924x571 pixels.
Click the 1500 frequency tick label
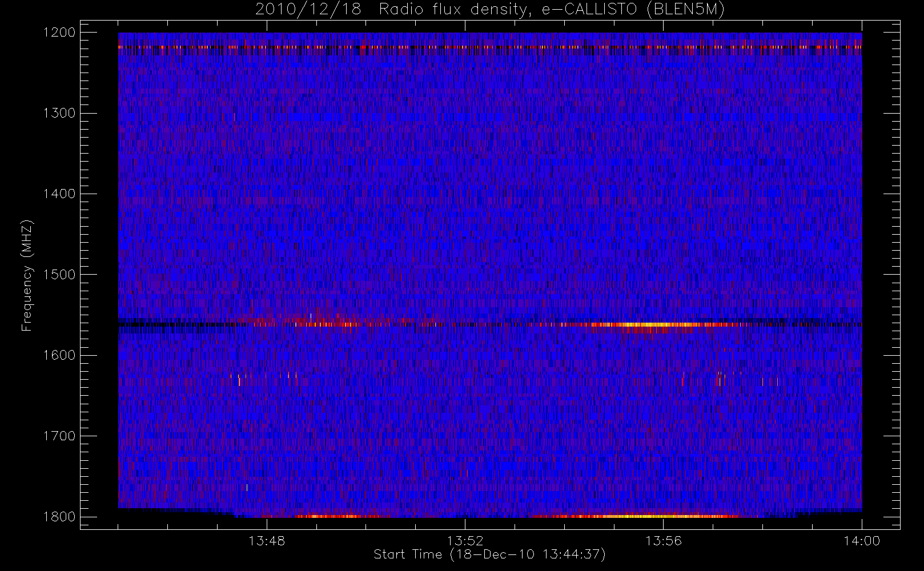tap(59, 274)
